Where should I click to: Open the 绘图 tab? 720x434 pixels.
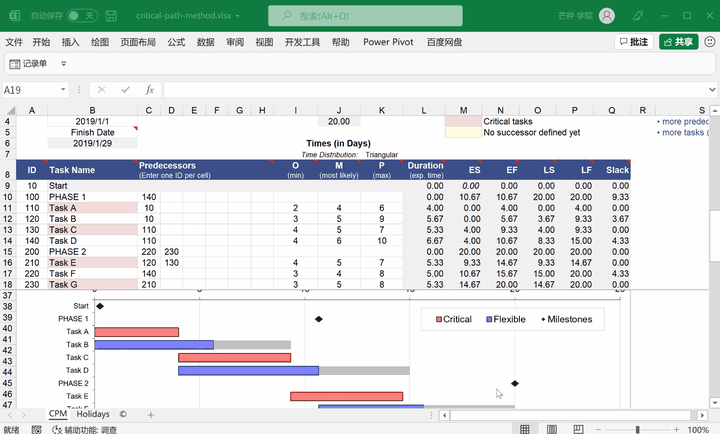[100, 42]
